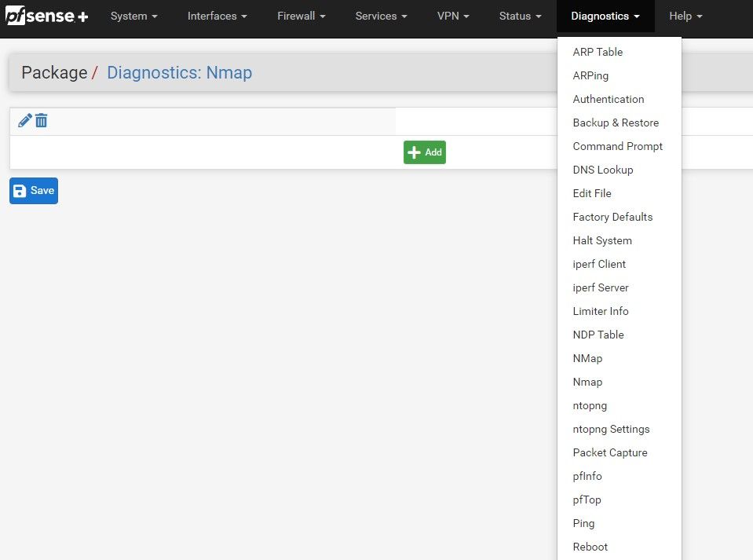Click the Diagnostics: Nmap breadcrumb link

(179, 73)
